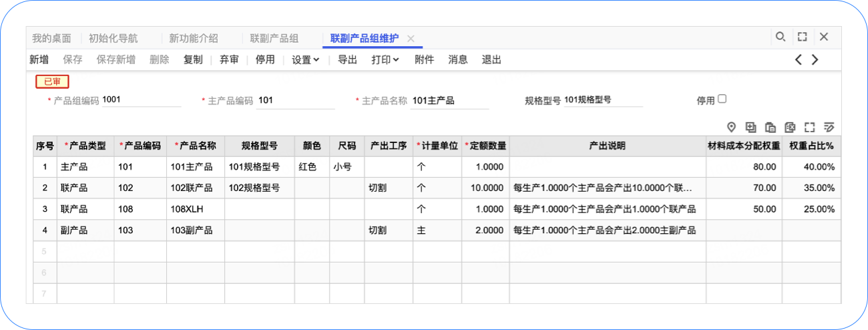Click the 产品类型 column header
The image size is (868, 330).
[x=85, y=146]
